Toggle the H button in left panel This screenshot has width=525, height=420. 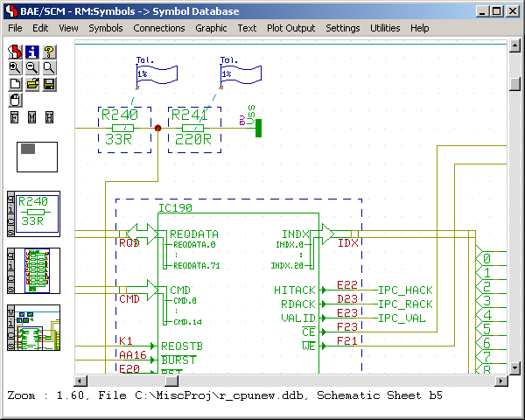click(x=49, y=117)
